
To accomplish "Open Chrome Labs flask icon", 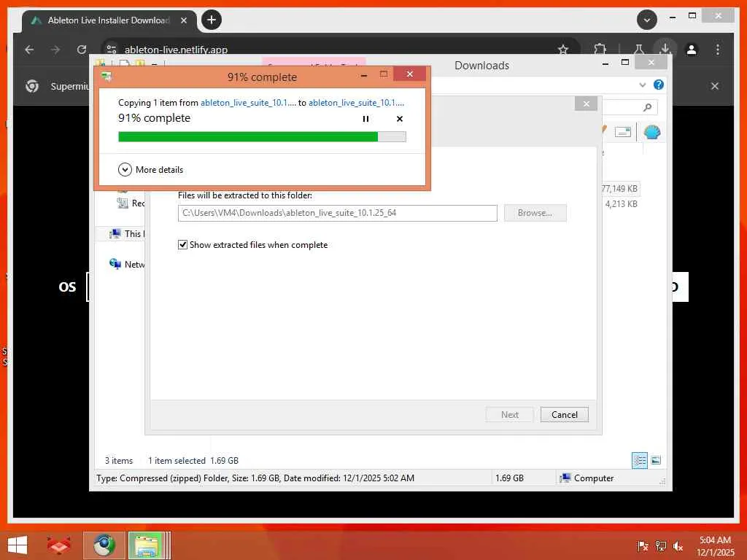I will (639, 50).
